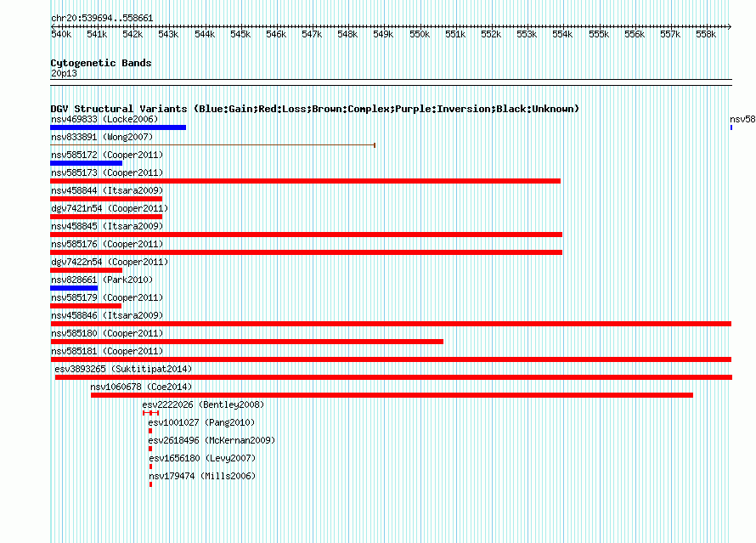Click the nsv469833 (Locke2006) variant label
756x543 pixels.
pos(104,119)
